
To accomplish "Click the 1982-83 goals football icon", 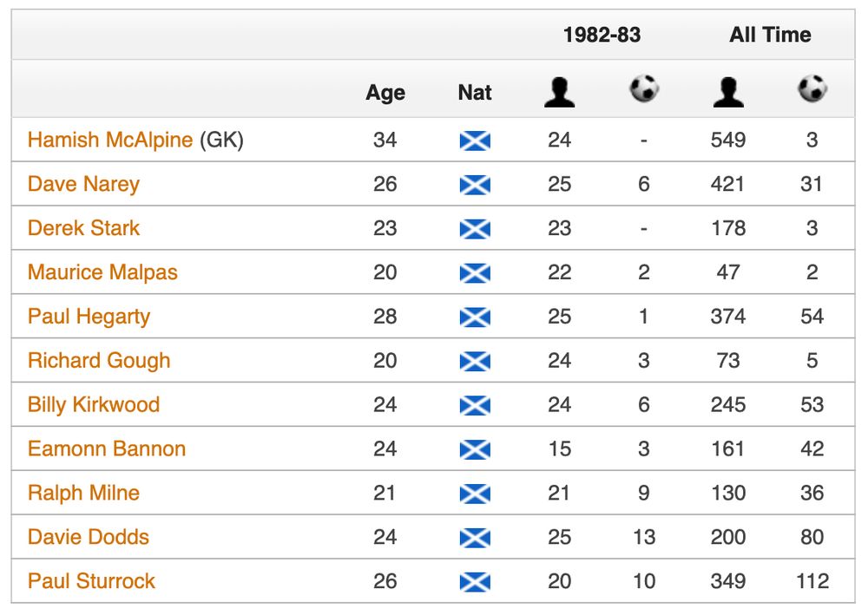I will tap(644, 88).
